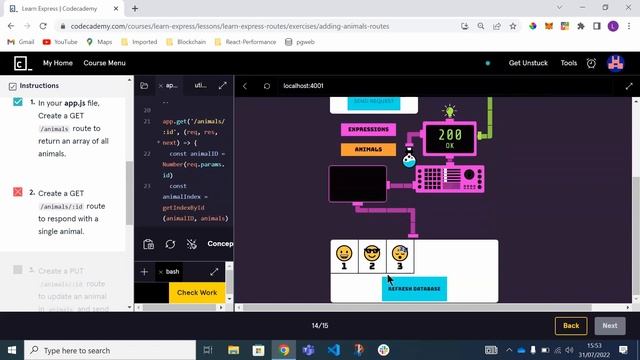Click the yellow Check Work button
The image size is (640, 360).
(x=197, y=293)
